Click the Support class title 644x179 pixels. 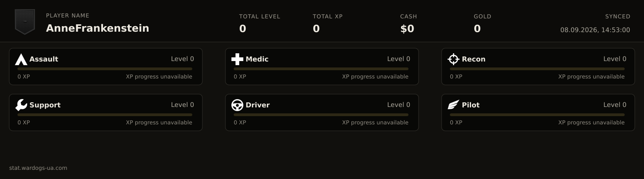(x=45, y=105)
